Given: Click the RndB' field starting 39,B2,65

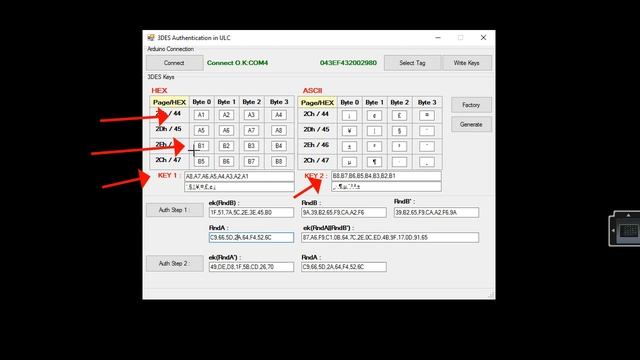Looking at the screenshot, I should 436,212.
